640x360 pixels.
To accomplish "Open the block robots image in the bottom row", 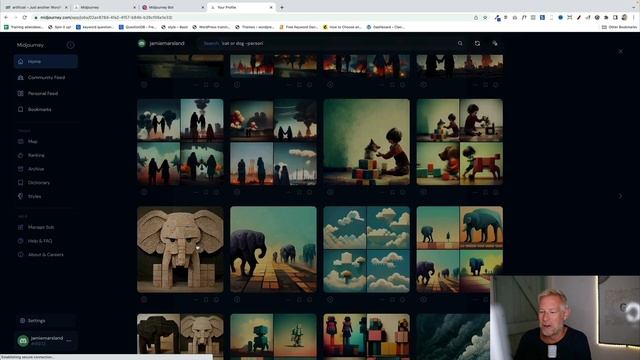I will coord(273,336).
